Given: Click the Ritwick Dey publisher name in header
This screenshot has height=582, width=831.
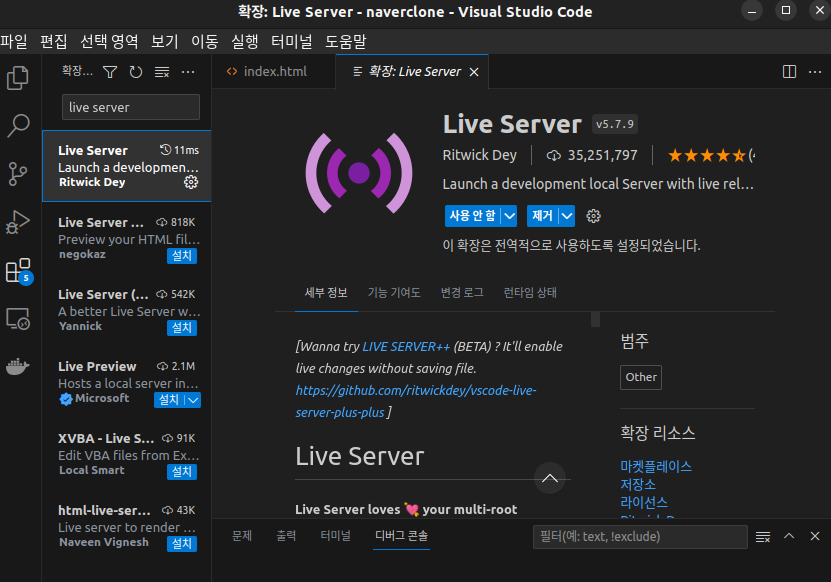Looking at the screenshot, I should [x=480, y=155].
